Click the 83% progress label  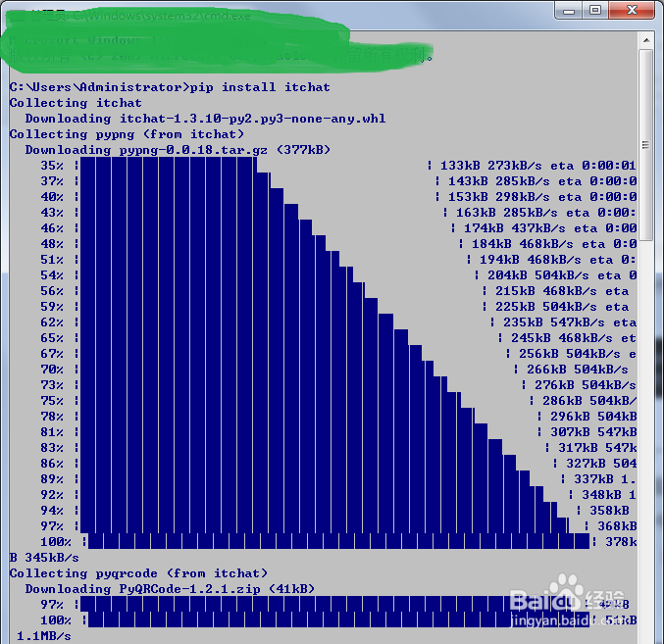52,448
